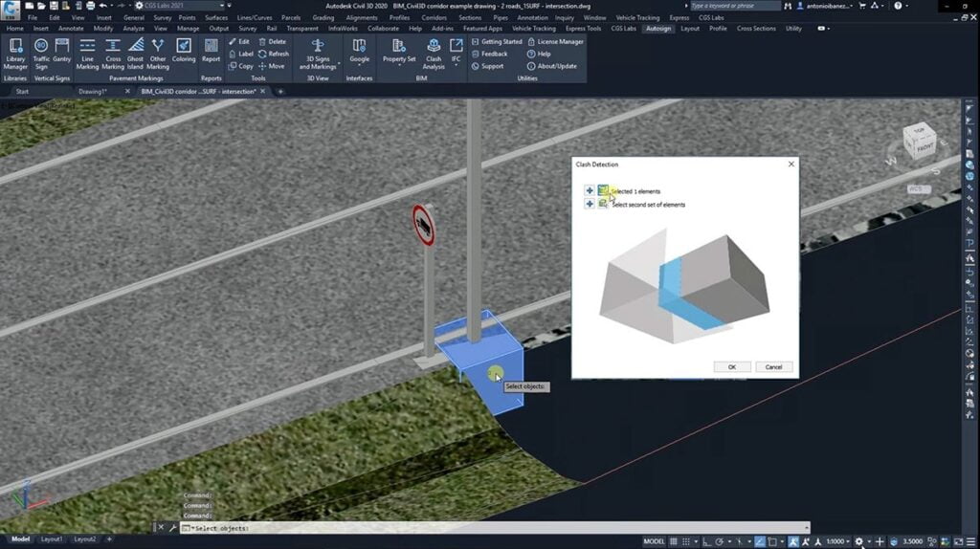Expand the Property Set dropdown
The image size is (980, 549).
[399, 65]
